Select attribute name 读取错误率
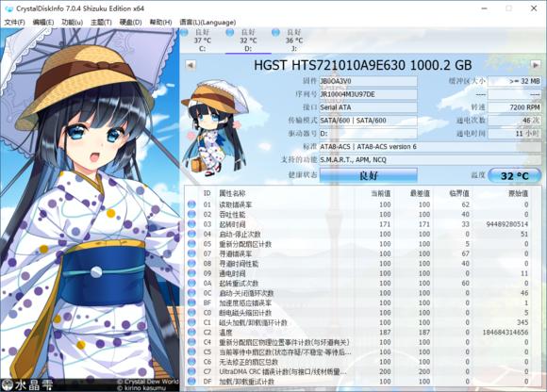Viewport: 547px width, 392px height. tap(236, 204)
